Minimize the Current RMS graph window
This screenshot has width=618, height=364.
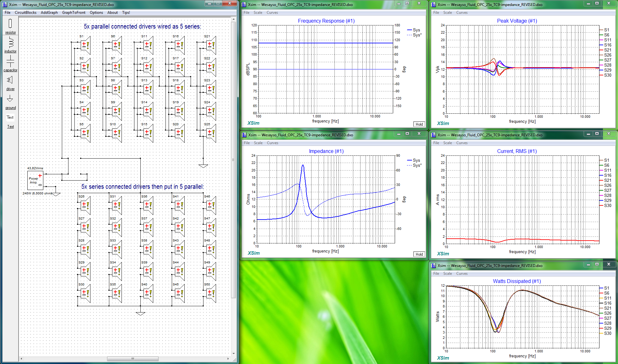point(588,134)
